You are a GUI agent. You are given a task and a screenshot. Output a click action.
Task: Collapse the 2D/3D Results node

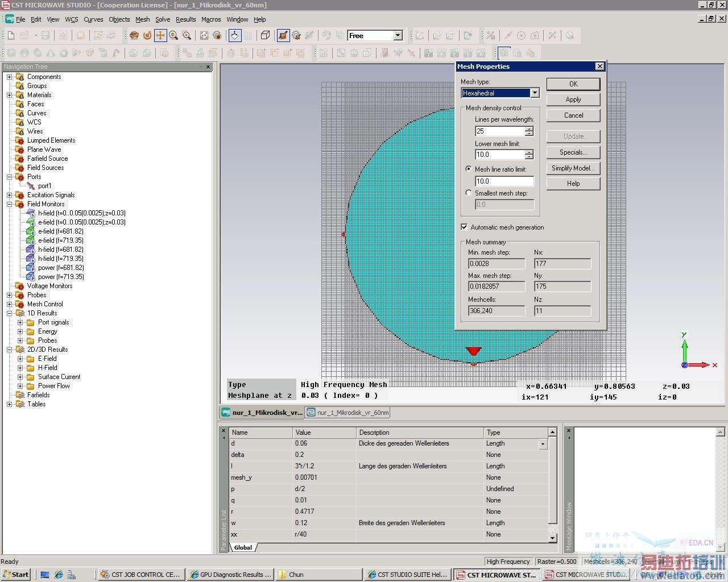click(9, 350)
